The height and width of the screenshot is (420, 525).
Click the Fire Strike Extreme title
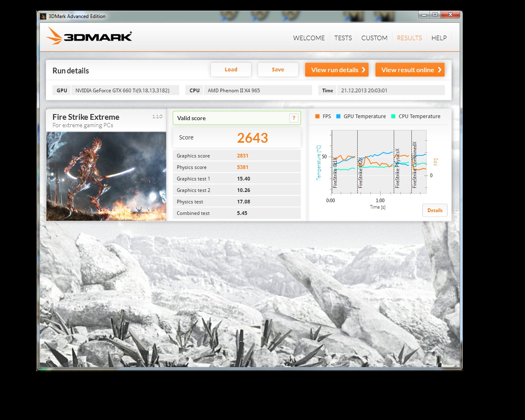tap(86, 117)
